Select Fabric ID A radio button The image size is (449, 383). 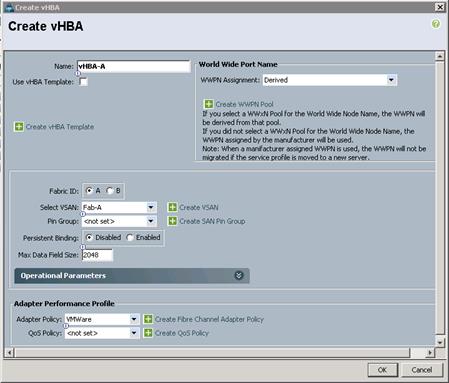point(89,191)
